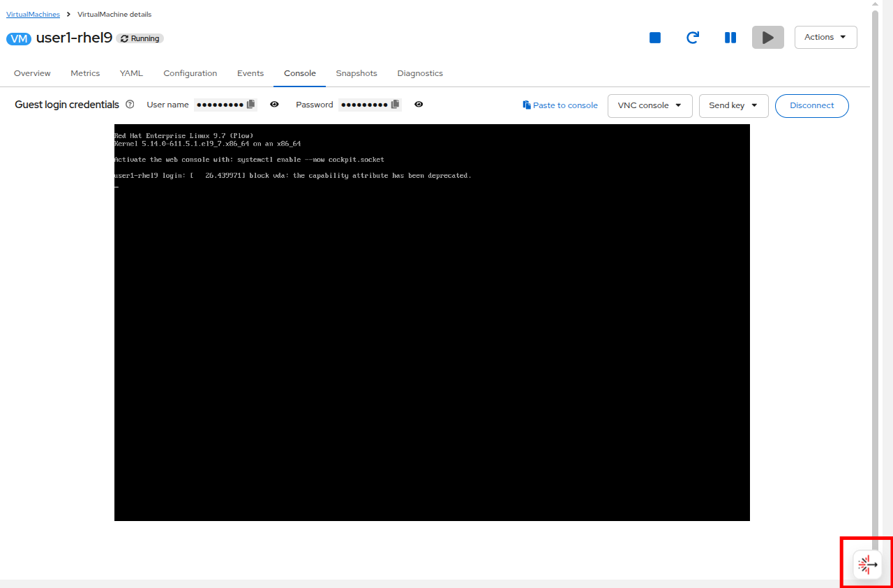Viewport: 893px width, 588px height.
Task: Restart the VM using the circular arrow icon
Action: coord(692,38)
